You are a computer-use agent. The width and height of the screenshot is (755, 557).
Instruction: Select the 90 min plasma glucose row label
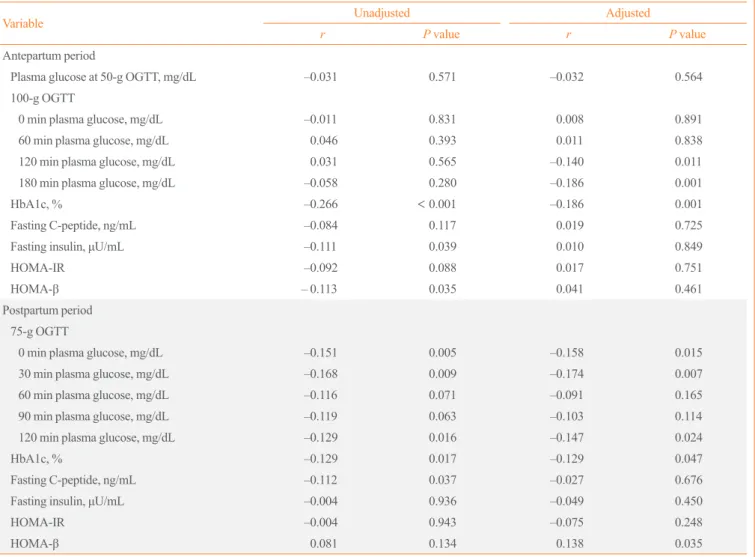(93, 416)
